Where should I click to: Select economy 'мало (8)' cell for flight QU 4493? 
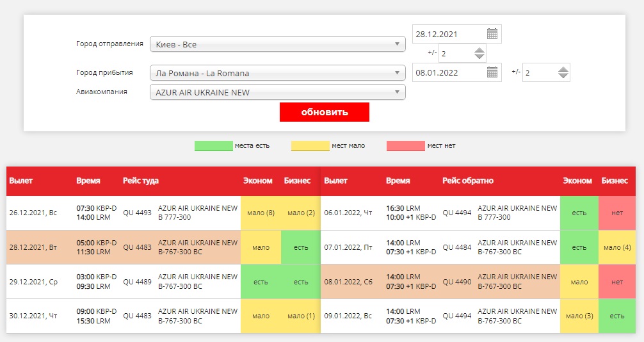261,213
